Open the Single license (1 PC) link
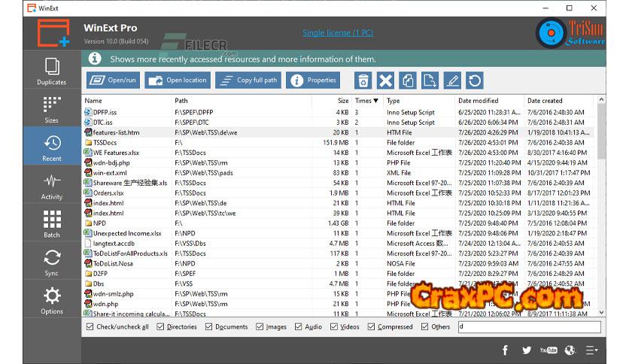The image size is (629, 364). [338, 32]
